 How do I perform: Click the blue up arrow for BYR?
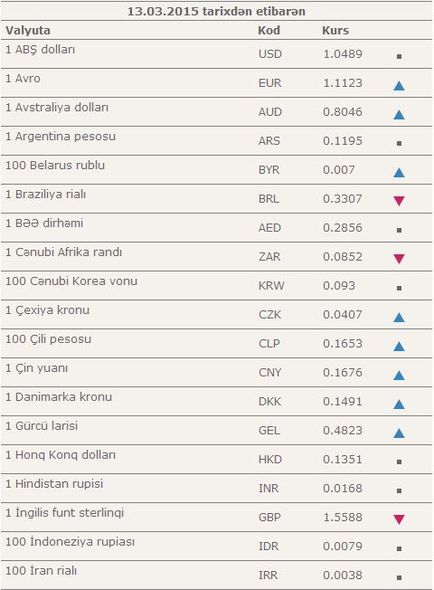coord(399,173)
